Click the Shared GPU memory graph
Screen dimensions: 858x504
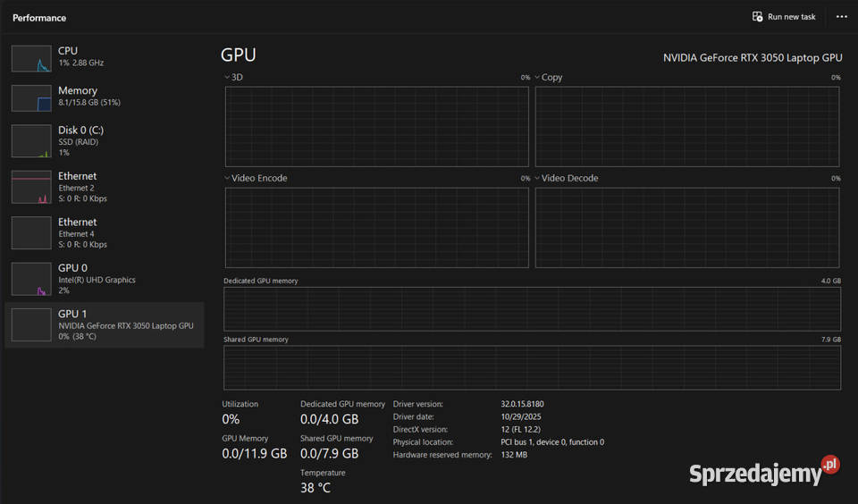[x=532, y=367]
